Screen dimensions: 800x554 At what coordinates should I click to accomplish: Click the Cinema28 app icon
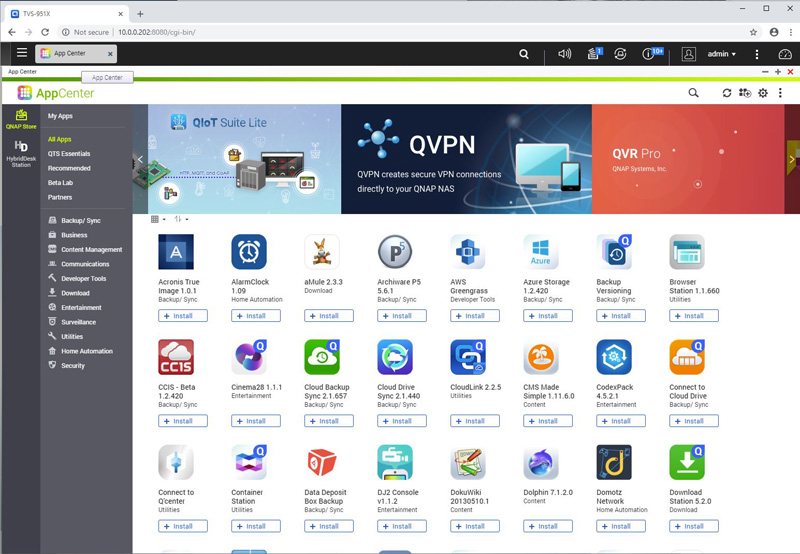(x=249, y=357)
